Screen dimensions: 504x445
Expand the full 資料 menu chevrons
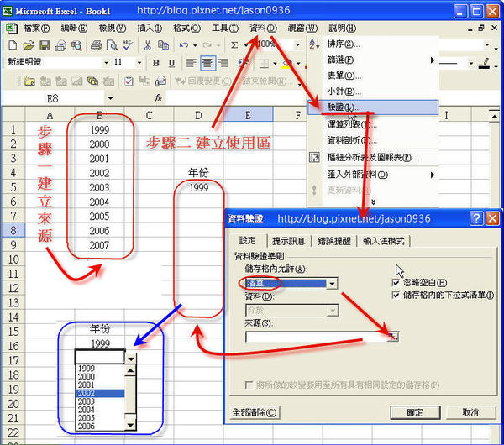tap(373, 202)
